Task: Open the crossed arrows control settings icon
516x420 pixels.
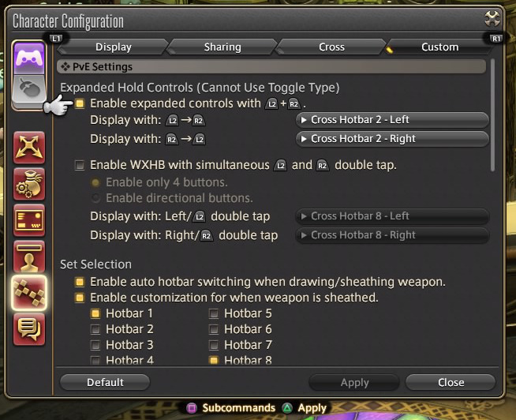Action: point(29,148)
